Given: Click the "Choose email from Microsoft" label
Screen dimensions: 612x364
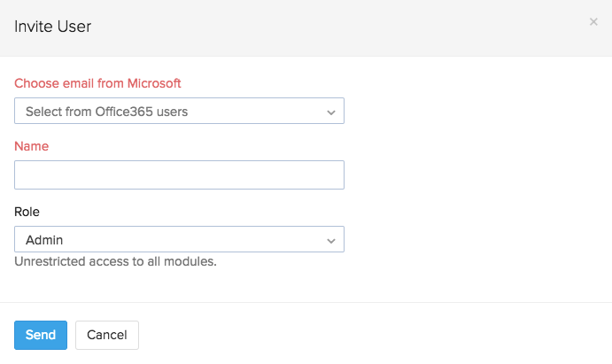Looking at the screenshot, I should [97, 83].
